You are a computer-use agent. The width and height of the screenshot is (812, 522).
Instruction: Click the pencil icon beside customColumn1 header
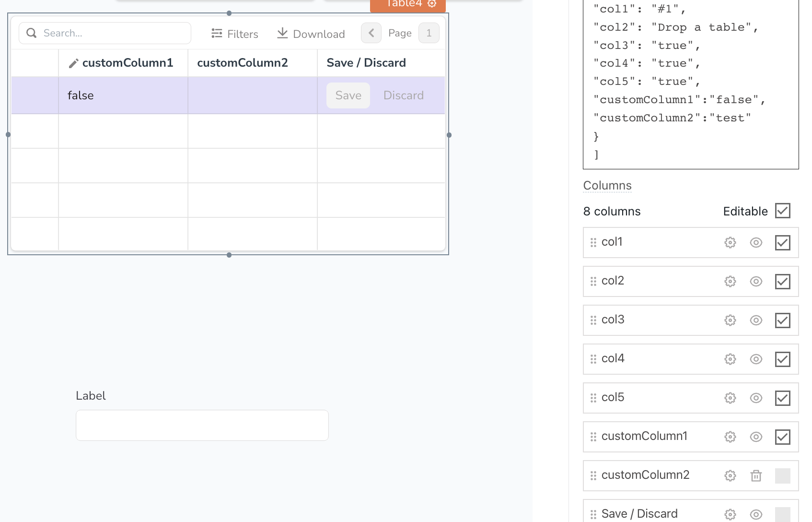73,63
